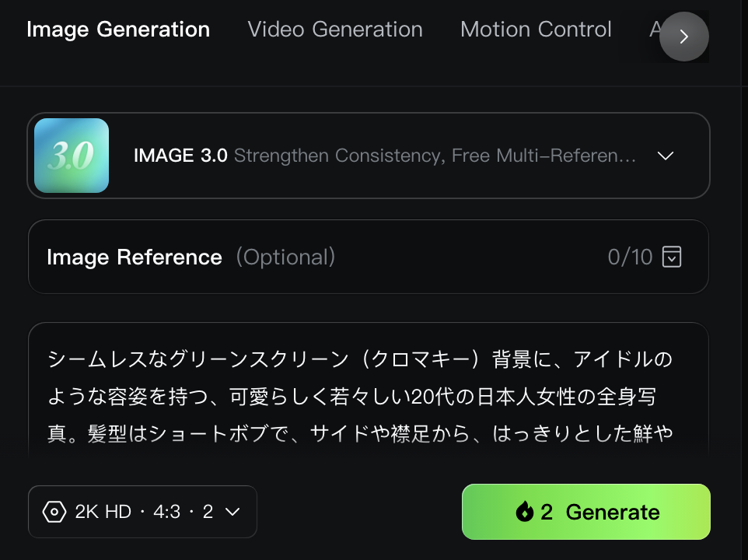
Task: Show more tabs with the right arrow
Action: (x=683, y=37)
